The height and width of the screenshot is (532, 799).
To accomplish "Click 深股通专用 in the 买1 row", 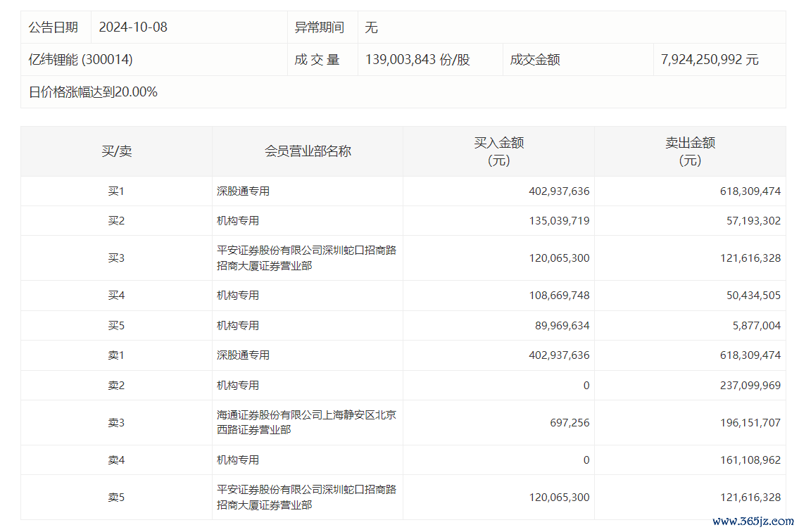I will [243, 191].
